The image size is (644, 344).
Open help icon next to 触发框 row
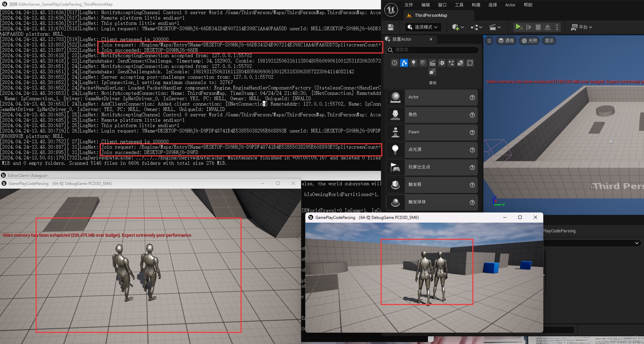[472, 185]
